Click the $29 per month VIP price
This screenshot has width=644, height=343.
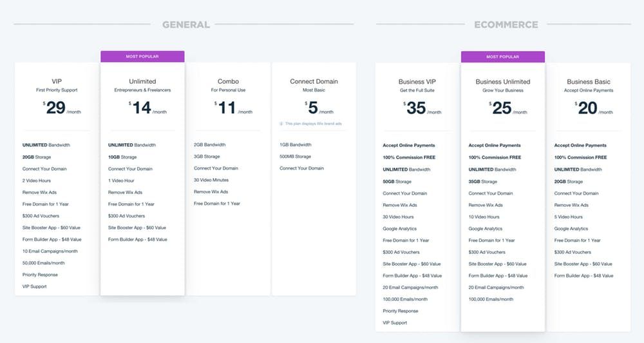tap(62, 108)
